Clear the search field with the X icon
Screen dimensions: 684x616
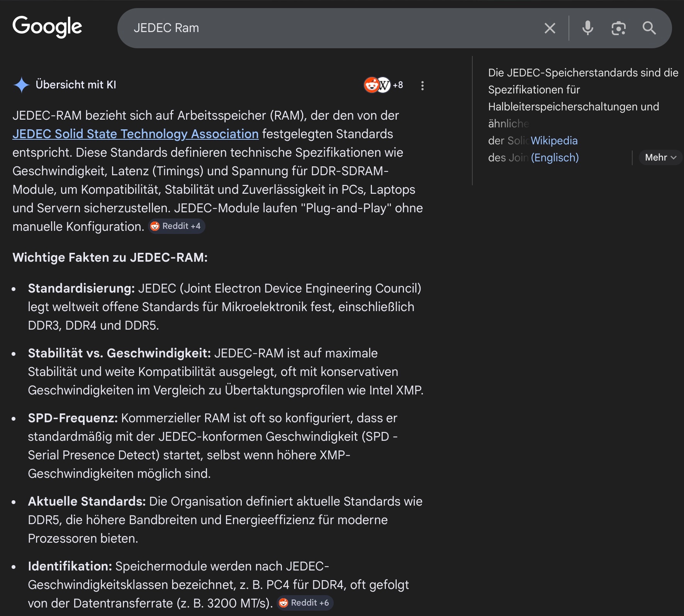[550, 28]
